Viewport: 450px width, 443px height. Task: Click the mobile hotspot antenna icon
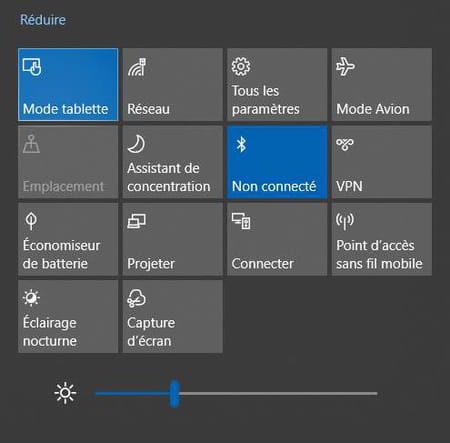[345, 221]
